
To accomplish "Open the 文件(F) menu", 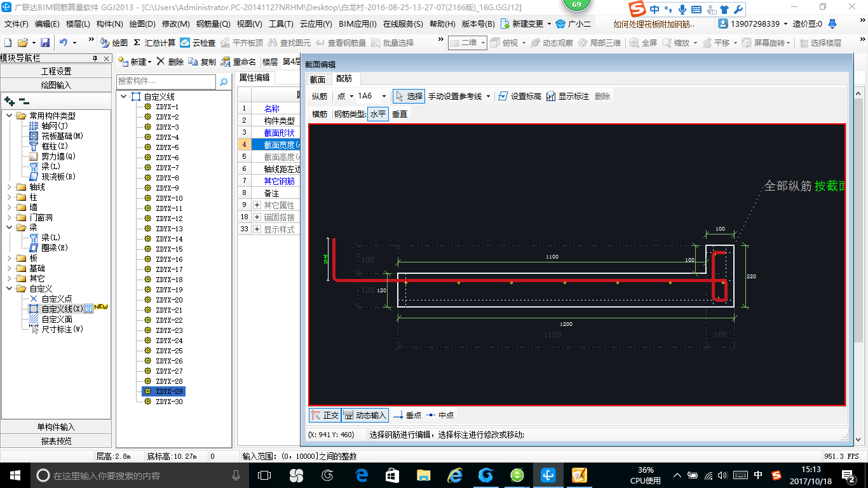I will (x=17, y=24).
